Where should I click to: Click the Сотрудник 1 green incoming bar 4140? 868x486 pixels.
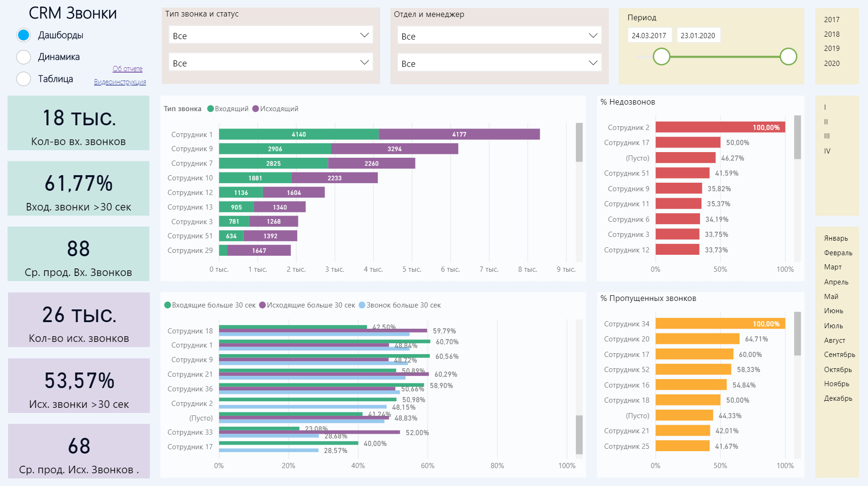pos(299,134)
